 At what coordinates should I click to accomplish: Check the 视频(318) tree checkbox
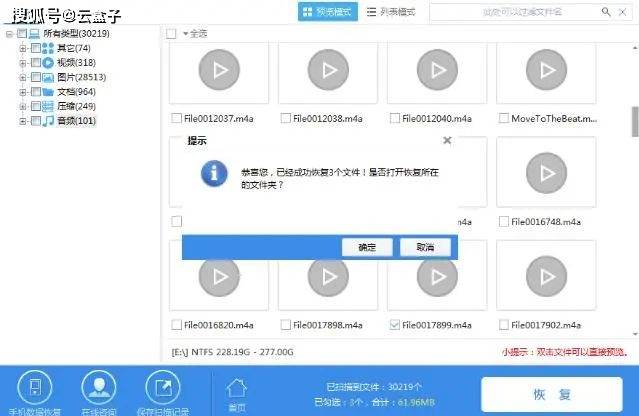point(36,62)
